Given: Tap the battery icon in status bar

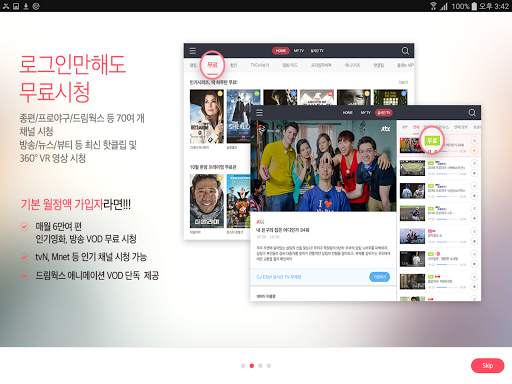Looking at the screenshot, I should 474,6.
